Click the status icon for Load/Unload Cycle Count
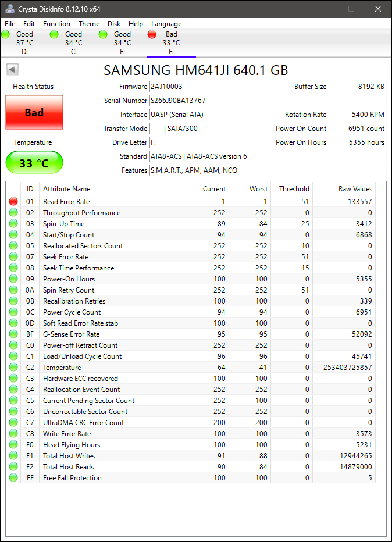Viewport: 392px width, 542px height. [x=13, y=356]
